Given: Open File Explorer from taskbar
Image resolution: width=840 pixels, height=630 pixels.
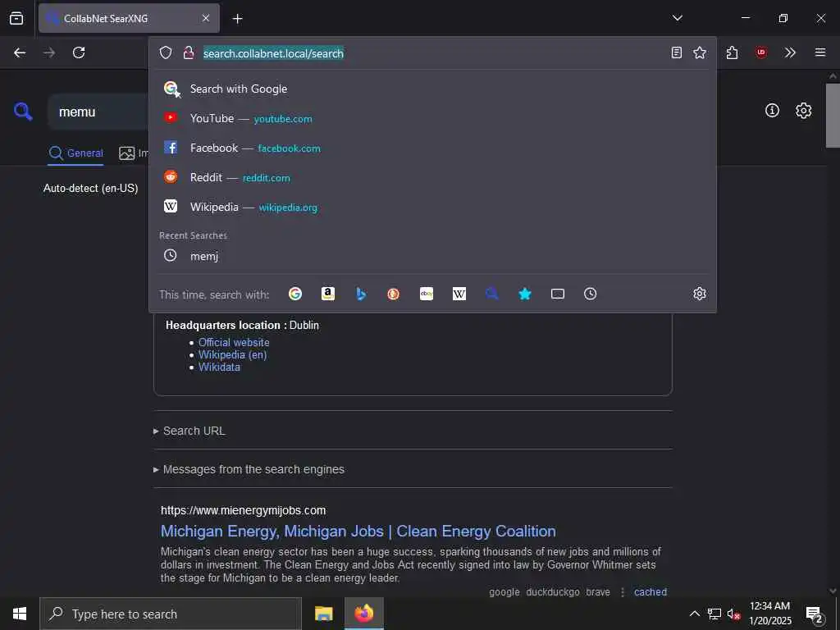Looking at the screenshot, I should tap(323, 614).
